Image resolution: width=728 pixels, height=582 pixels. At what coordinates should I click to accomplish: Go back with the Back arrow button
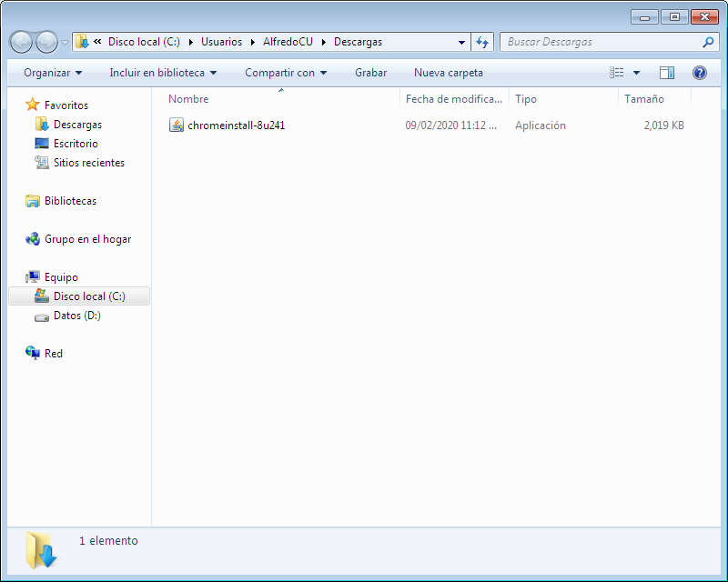point(21,42)
